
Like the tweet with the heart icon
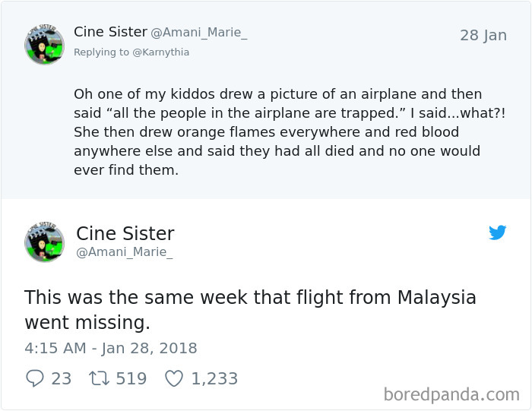pyautogui.click(x=174, y=378)
